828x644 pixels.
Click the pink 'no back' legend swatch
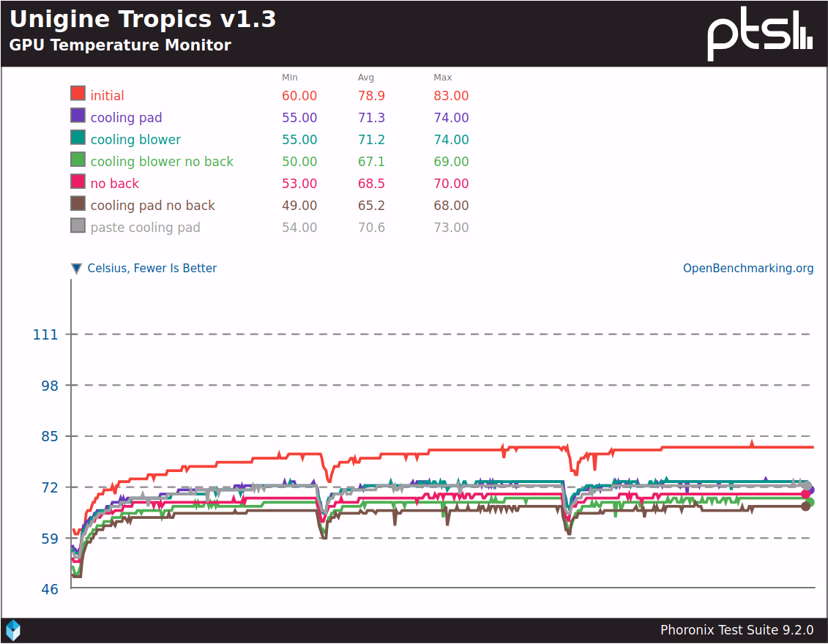click(x=78, y=181)
